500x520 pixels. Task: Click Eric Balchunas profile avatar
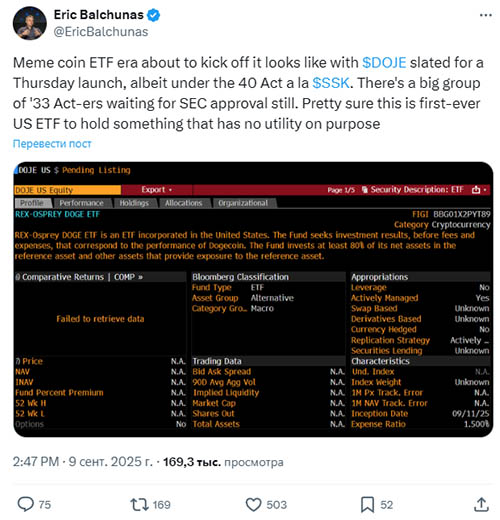tap(30, 23)
